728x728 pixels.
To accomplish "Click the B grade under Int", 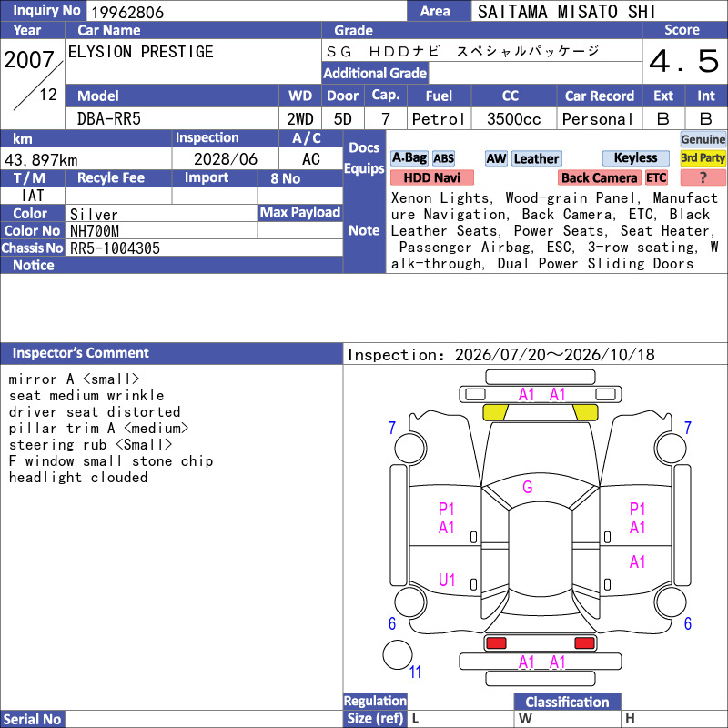I will [x=706, y=119].
